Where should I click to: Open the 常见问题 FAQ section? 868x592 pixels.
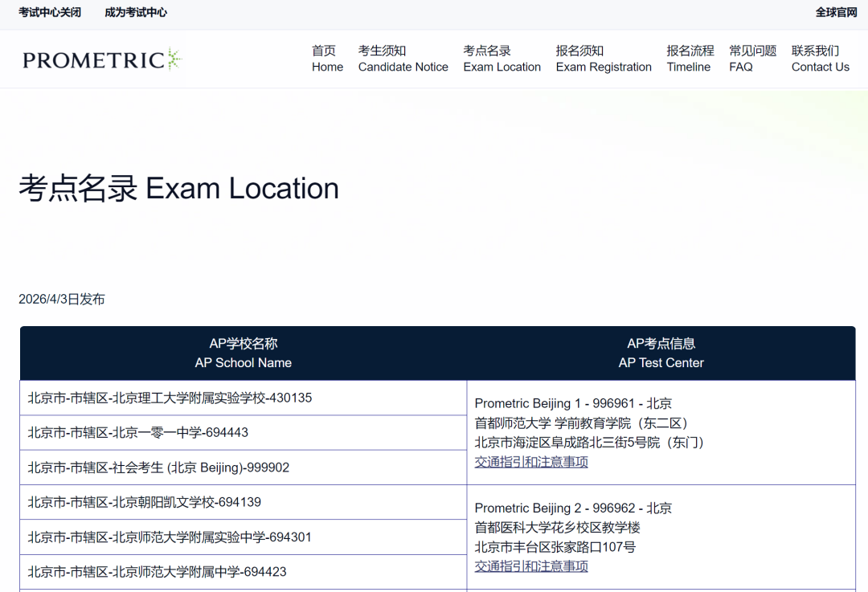752,59
